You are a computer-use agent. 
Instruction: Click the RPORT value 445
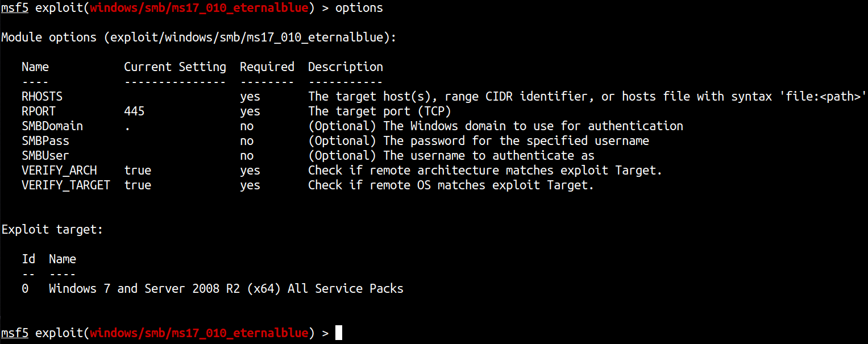[x=134, y=111]
